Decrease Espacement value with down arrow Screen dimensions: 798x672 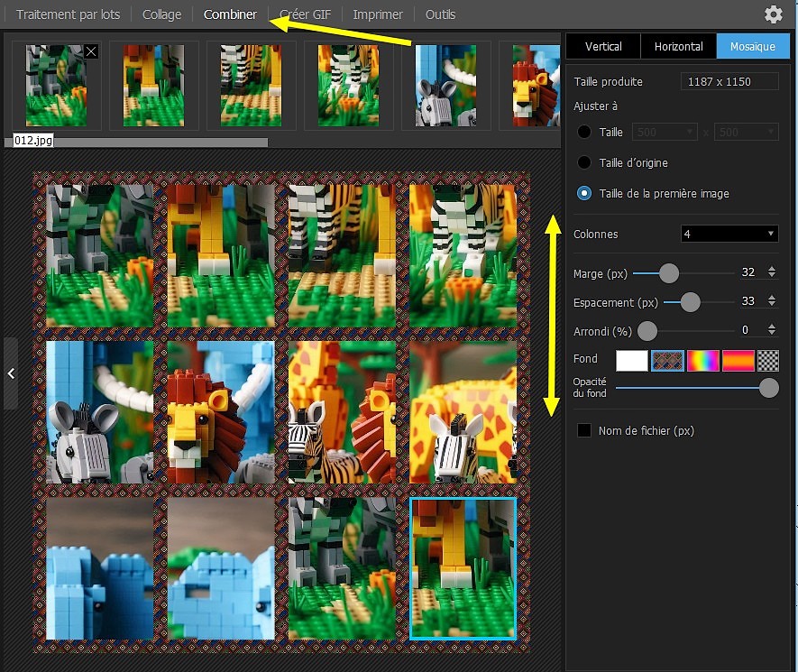pos(772,304)
